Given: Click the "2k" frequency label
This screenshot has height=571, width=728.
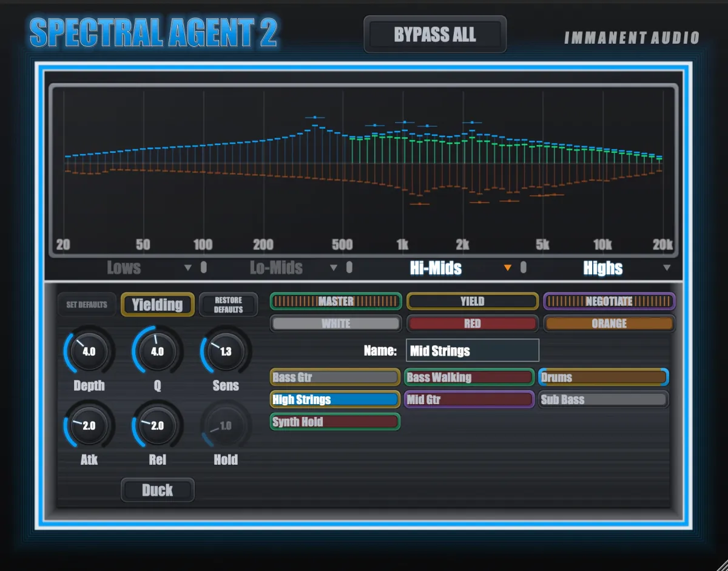Looking at the screenshot, I should [x=462, y=245].
